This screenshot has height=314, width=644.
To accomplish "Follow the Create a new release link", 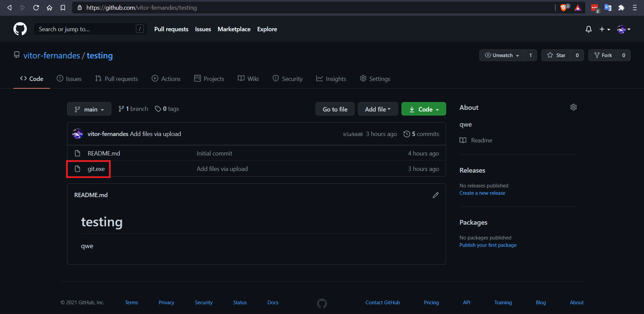I will pos(482,193).
